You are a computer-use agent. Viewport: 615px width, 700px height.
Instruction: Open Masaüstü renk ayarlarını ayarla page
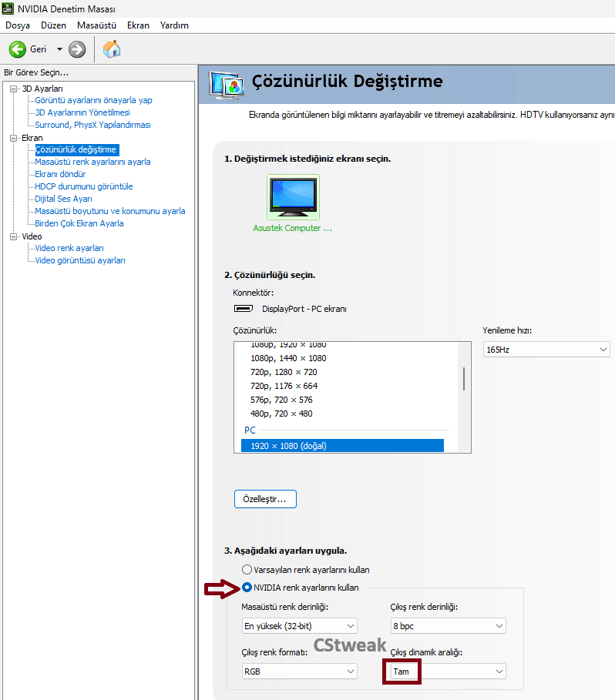(92, 162)
